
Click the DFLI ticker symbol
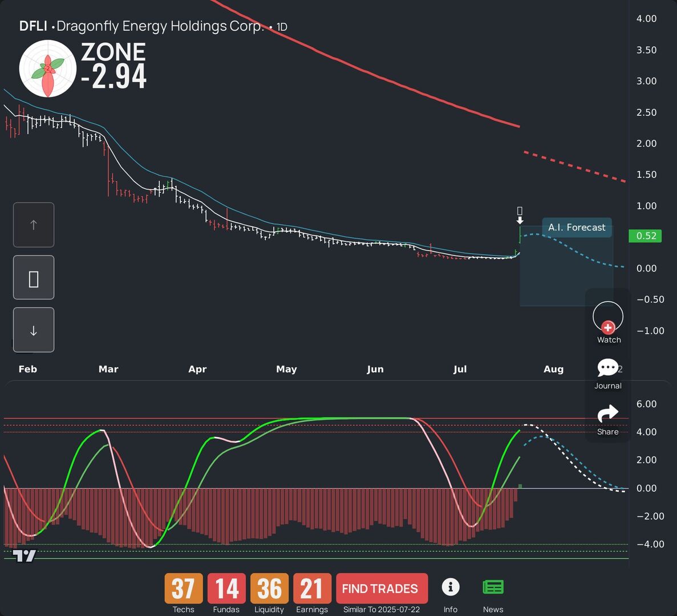(x=33, y=26)
